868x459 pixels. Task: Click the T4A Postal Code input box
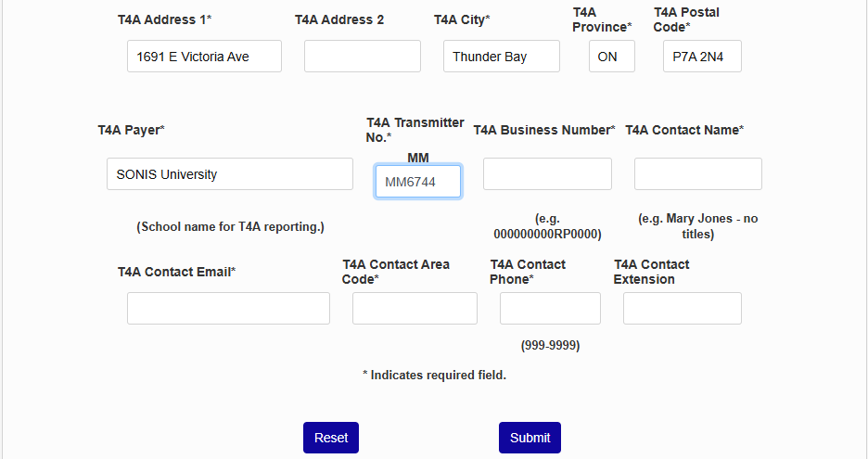(x=702, y=57)
